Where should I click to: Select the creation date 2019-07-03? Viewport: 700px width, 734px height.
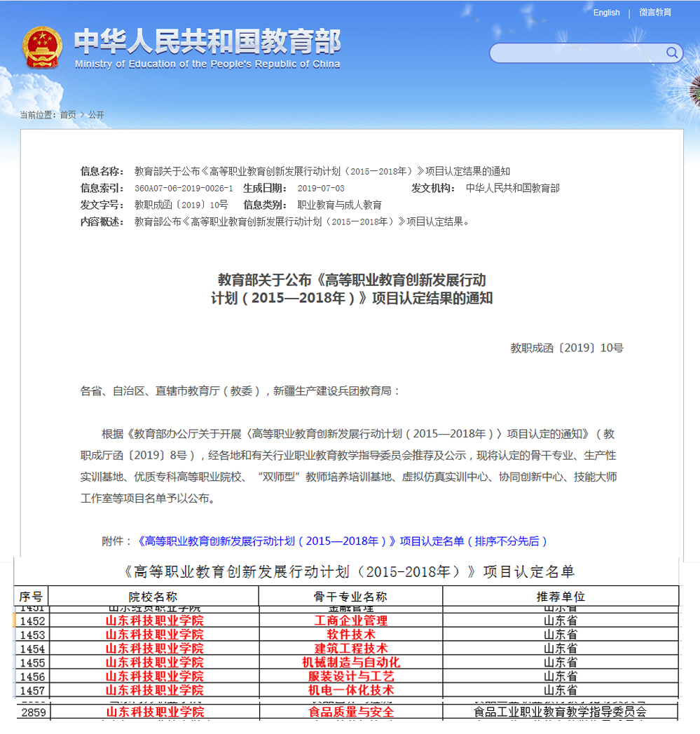pos(321,188)
